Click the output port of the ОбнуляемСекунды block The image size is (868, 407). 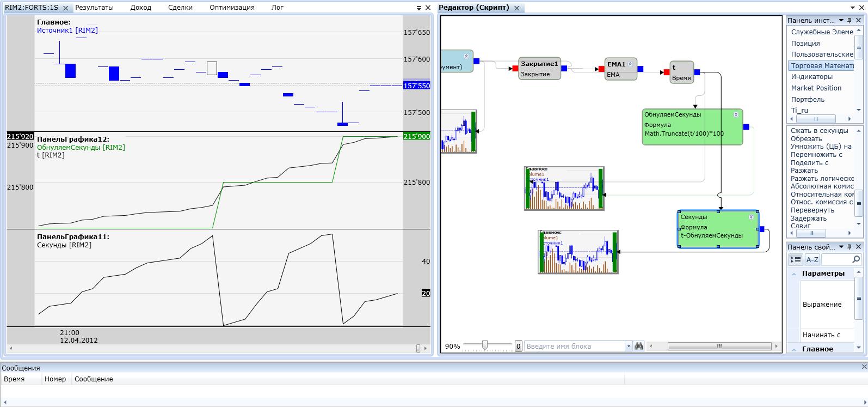[746, 127]
